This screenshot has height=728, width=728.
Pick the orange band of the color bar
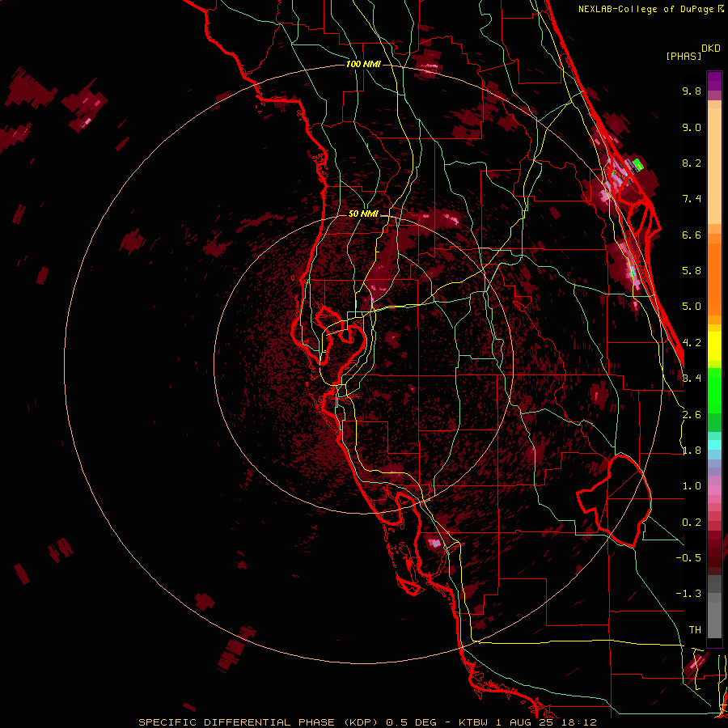tap(714, 278)
